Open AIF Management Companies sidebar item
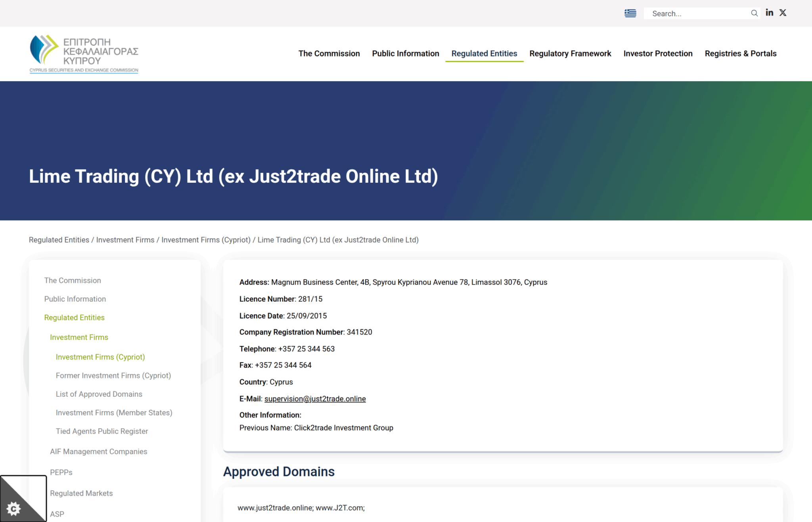The height and width of the screenshot is (522, 812). pos(98,451)
